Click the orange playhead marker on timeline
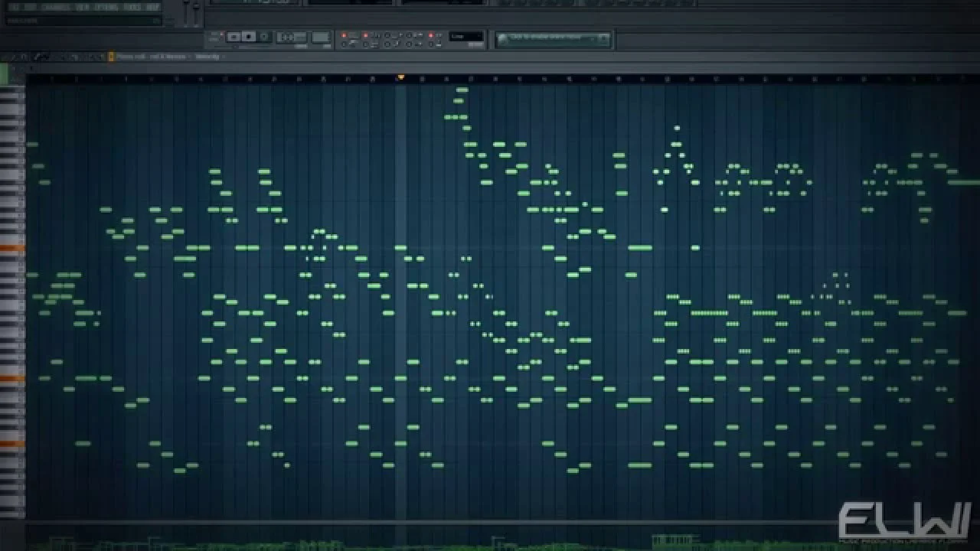 (400, 77)
